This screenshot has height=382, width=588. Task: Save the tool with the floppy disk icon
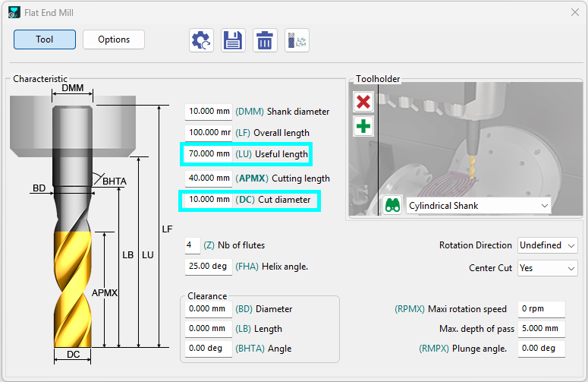pos(233,40)
